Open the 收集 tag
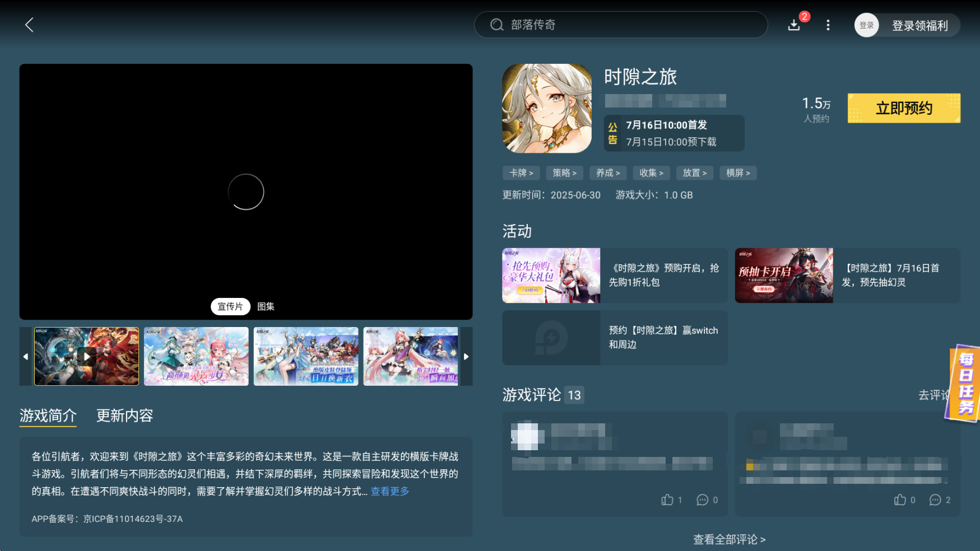 click(651, 173)
